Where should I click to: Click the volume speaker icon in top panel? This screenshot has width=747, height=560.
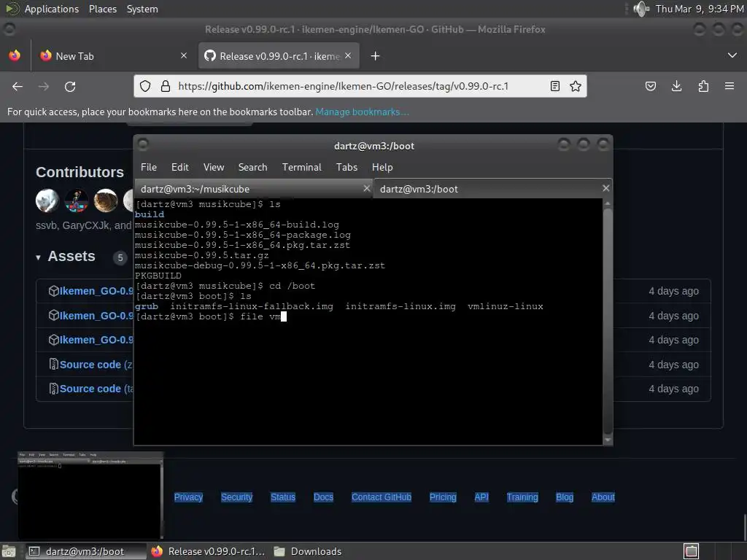(641, 9)
